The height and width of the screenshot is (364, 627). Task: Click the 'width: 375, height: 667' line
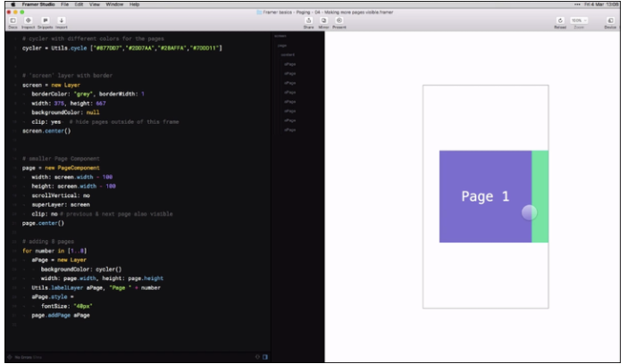(x=69, y=103)
